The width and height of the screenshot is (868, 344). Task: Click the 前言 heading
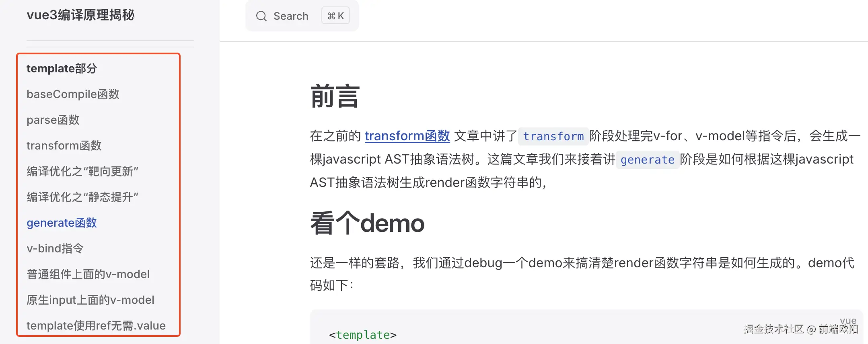(335, 96)
